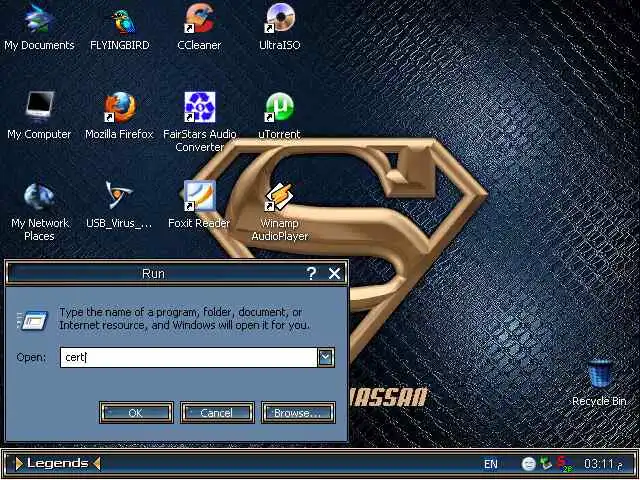Click the EN language indicator in taskbar
Image resolution: width=640 pixels, height=480 pixels.
pyautogui.click(x=491, y=464)
